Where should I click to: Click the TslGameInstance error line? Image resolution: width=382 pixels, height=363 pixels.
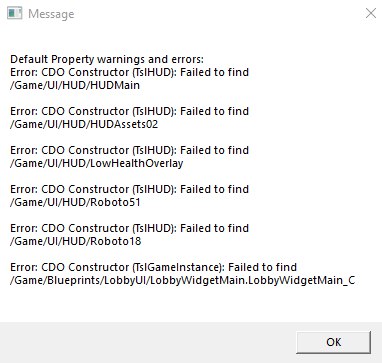click(x=153, y=267)
